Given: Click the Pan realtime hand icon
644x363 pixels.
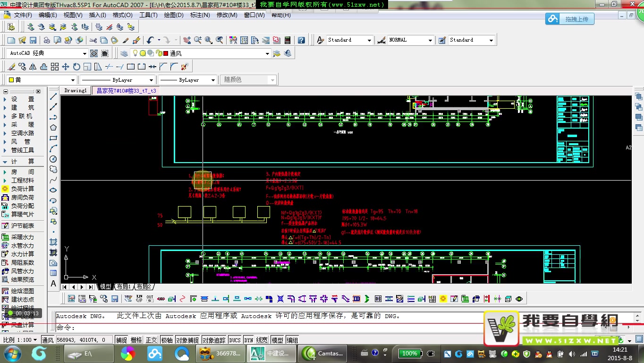Looking at the screenshot, I should [187, 40].
